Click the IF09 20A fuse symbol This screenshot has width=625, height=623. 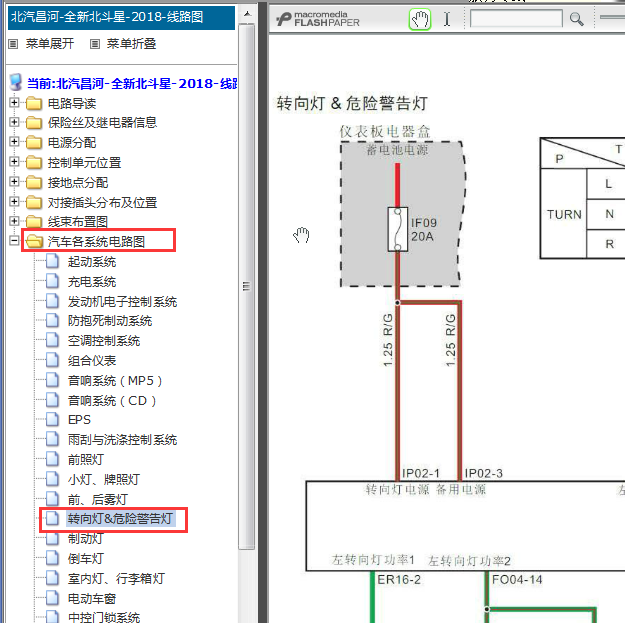coord(397,229)
